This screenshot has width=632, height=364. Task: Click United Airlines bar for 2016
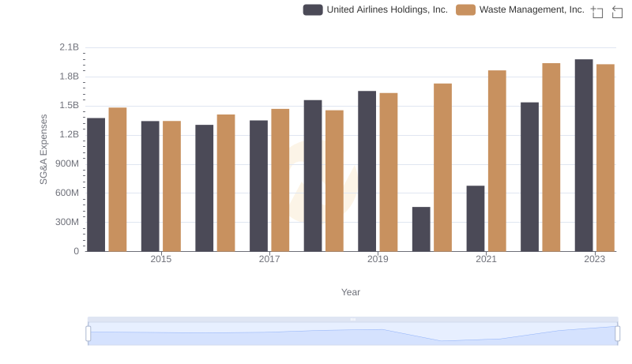205,188
